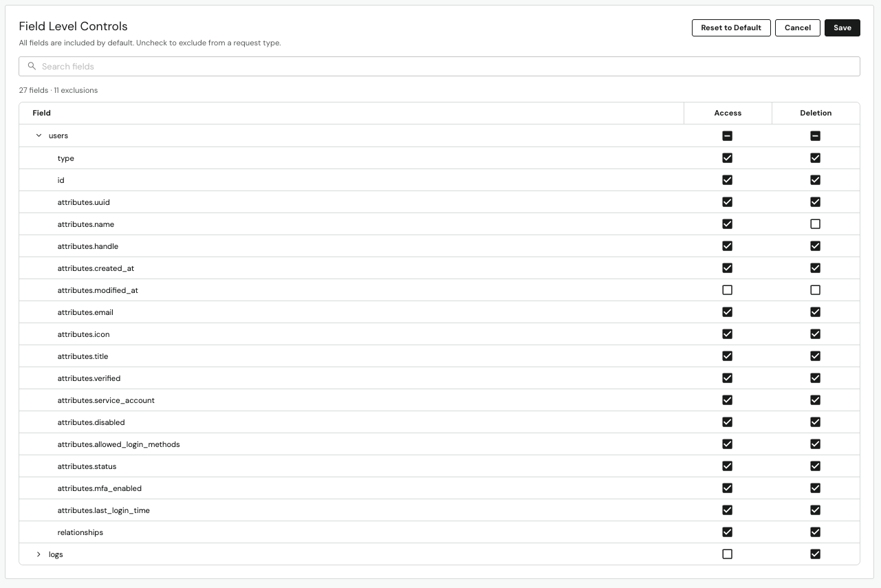Uncheck Access for attributes.allowed_login_methods

pyautogui.click(x=728, y=444)
